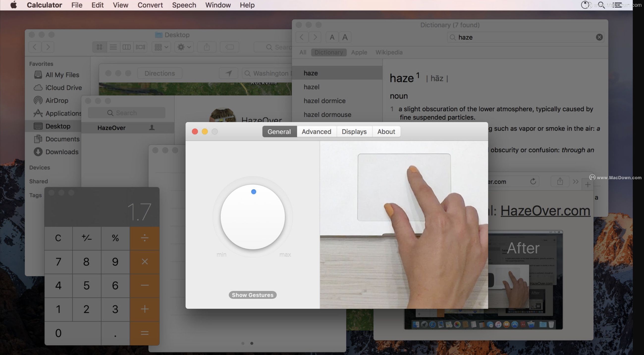Select hazel in Dictionary results
The image size is (644, 355).
(x=337, y=87)
